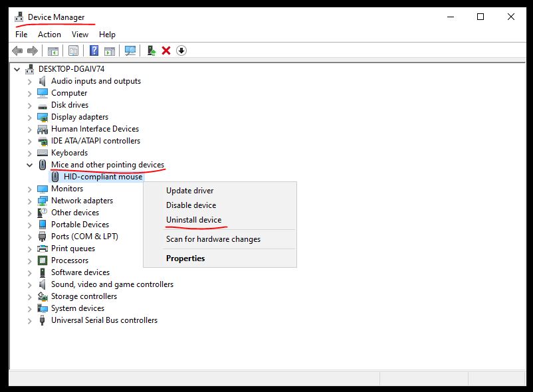Select the Display adapters label
Image resolution: width=533 pixels, height=392 pixels.
(80, 117)
